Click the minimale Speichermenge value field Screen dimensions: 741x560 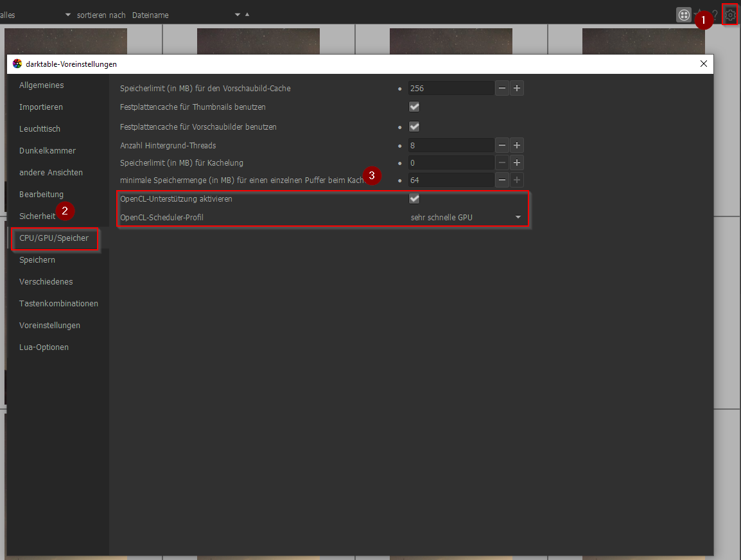click(451, 180)
